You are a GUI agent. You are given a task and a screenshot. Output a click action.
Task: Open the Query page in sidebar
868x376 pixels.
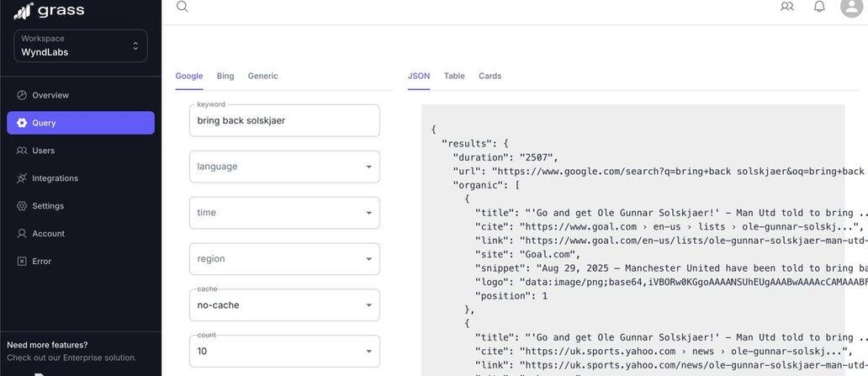click(x=81, y=123)
